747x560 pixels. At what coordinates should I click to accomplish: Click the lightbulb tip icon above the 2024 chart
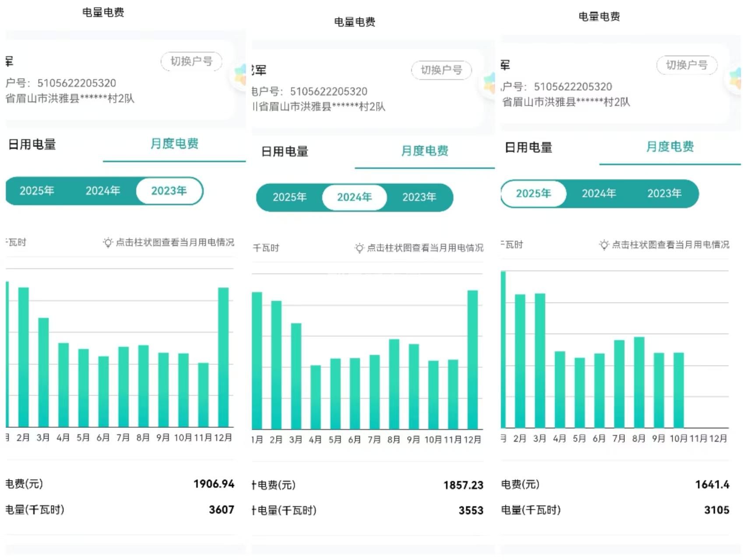tap(359, 248)
